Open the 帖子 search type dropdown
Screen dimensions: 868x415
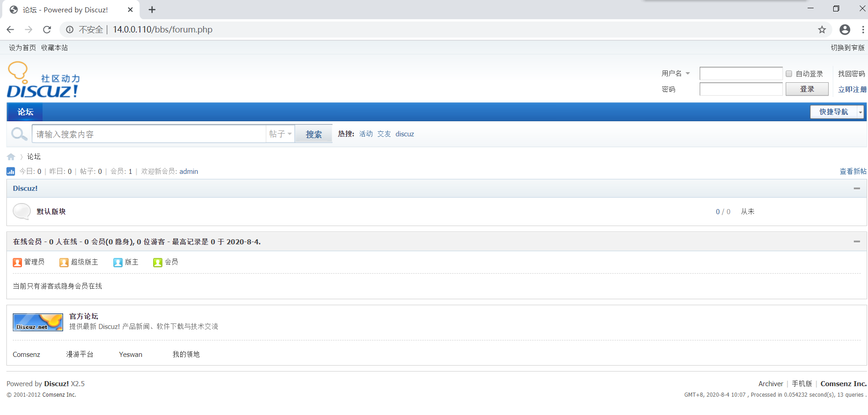pos(280,134)
